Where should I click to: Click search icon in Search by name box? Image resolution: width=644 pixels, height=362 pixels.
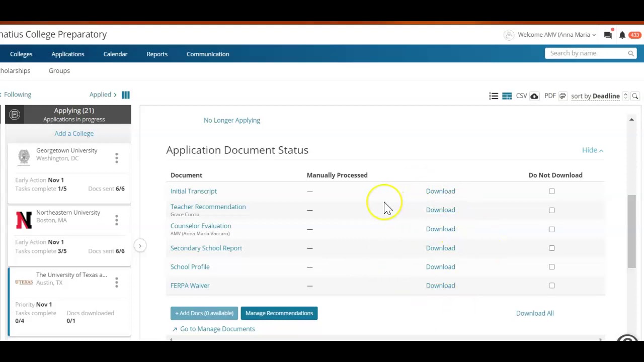(631, 53)
